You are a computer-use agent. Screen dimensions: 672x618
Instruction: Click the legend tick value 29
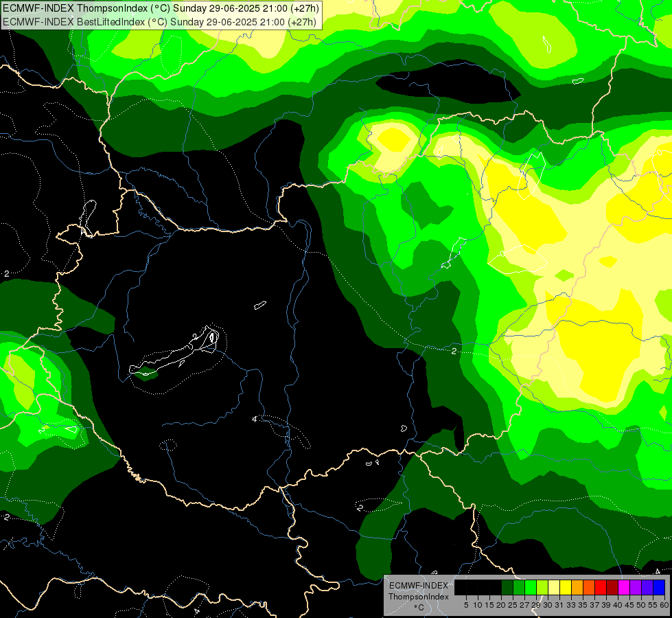coord(536,605)
